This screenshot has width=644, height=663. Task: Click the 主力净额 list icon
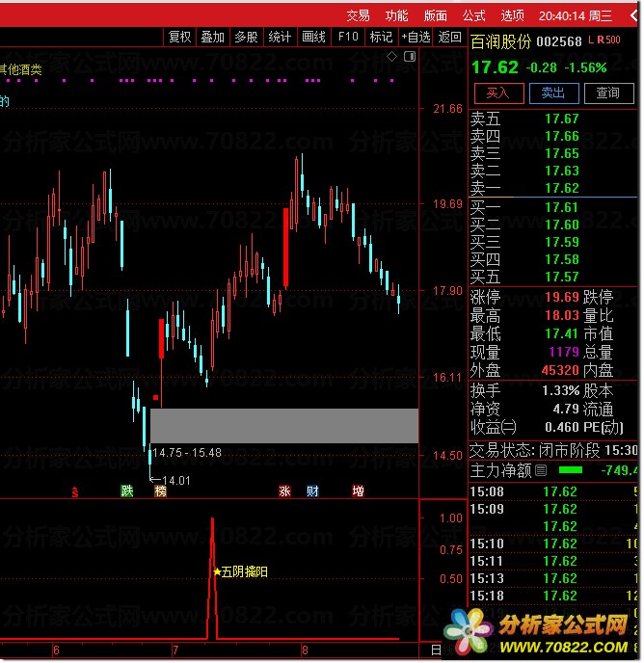(540, 470)
